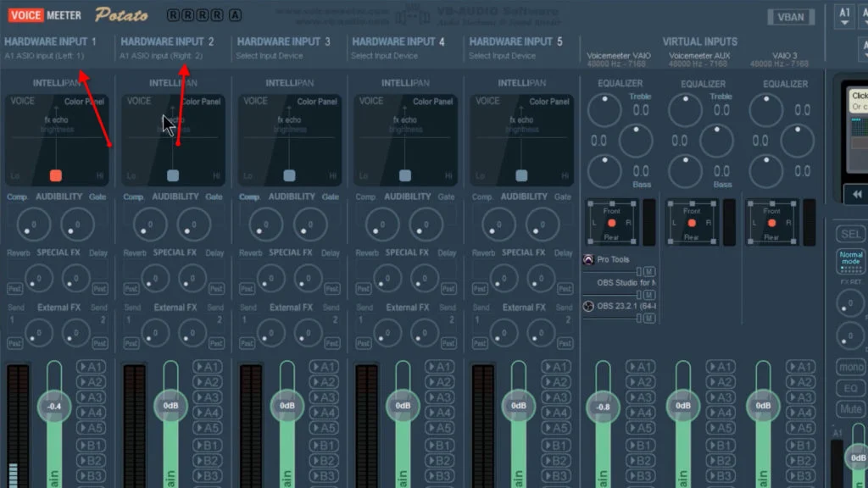Screen dimensions: 868x488
Task: Click the Voicemeeter AUX surround panner dot
Action: point(692,223)
